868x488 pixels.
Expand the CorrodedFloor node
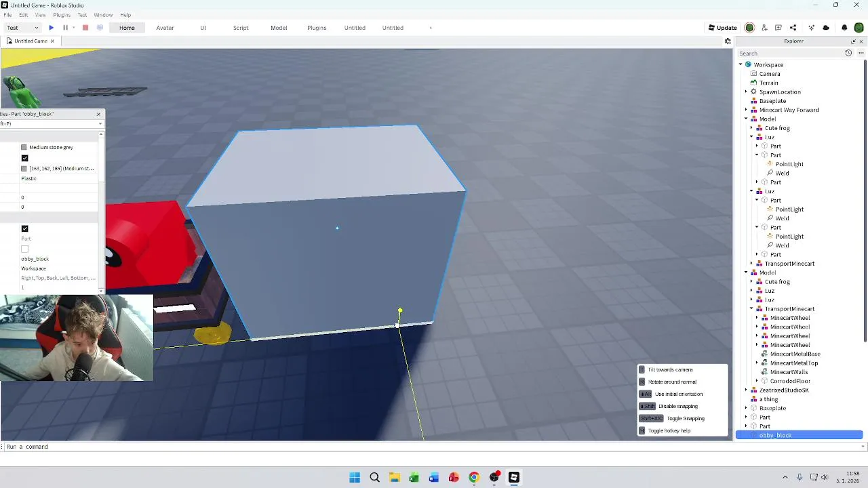point(757,381)
